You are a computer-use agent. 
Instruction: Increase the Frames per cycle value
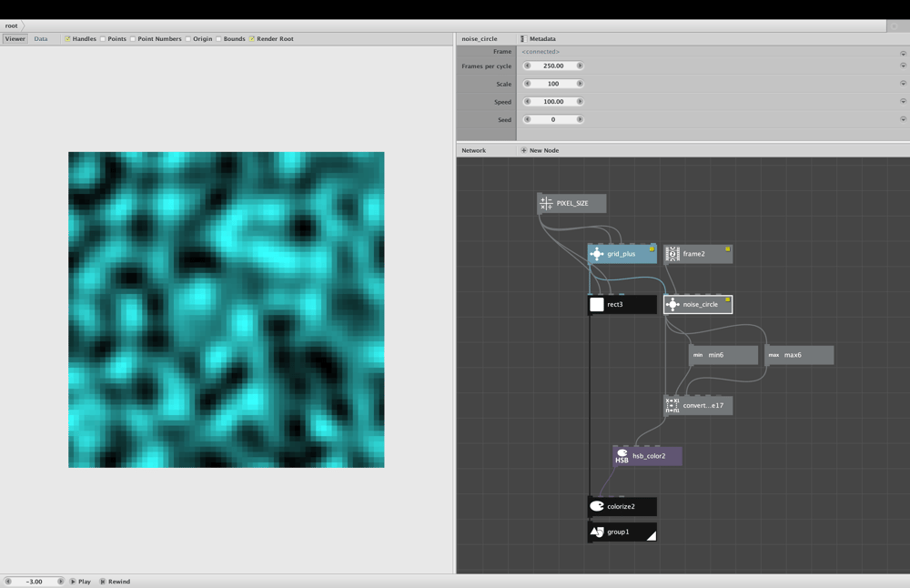pos(579,66)
